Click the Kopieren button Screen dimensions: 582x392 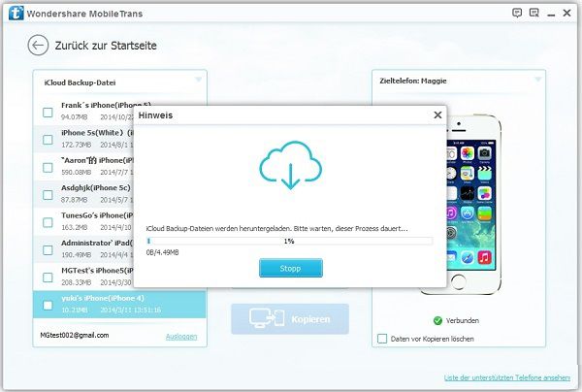pos(290,319)
